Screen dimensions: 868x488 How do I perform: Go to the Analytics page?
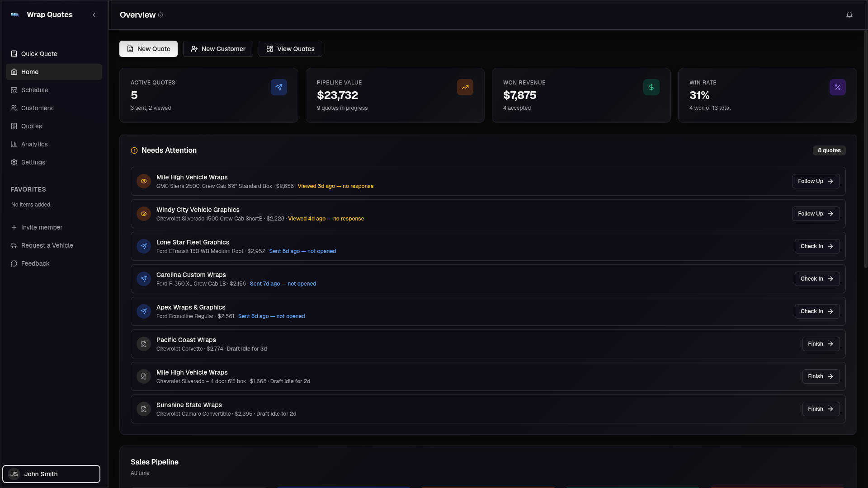[34, 144]
